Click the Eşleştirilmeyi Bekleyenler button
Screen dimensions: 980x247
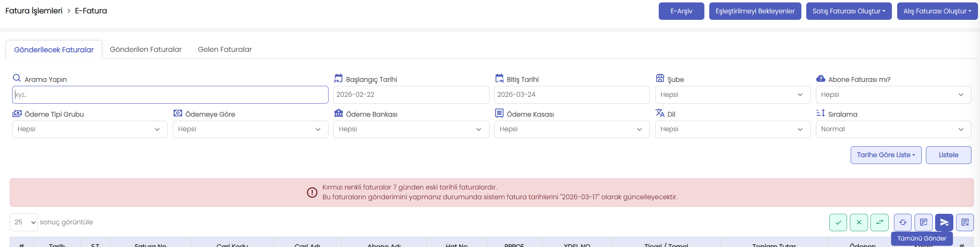(755, 11)
